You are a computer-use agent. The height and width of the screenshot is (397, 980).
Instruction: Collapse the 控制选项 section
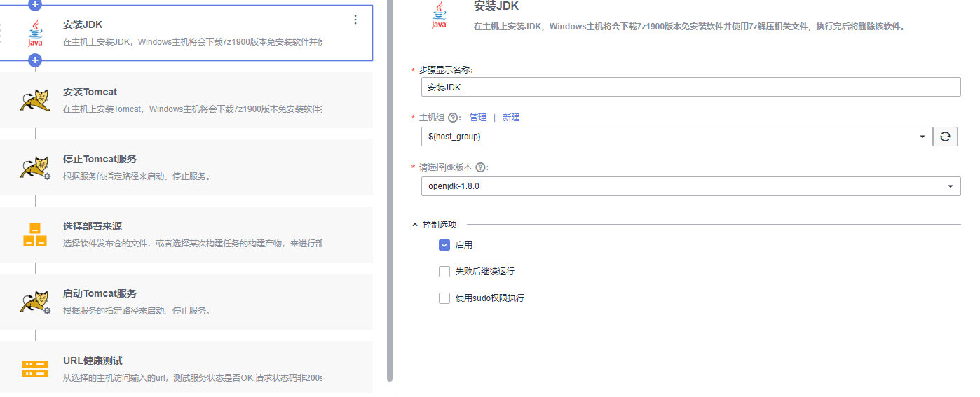[x=415, y=225]
